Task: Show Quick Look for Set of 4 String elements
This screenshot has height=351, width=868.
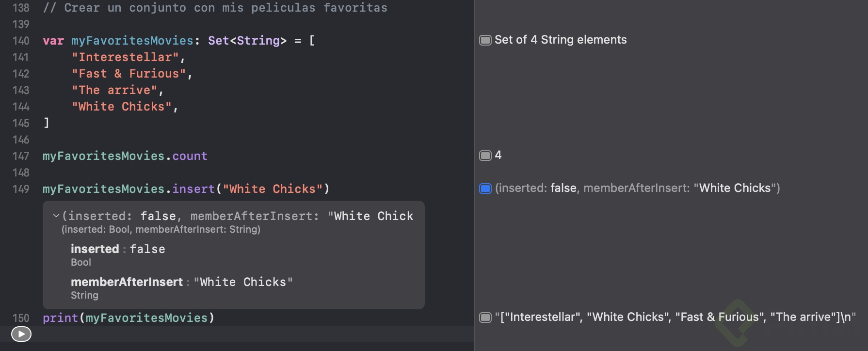Action: [x=485, y=40]
